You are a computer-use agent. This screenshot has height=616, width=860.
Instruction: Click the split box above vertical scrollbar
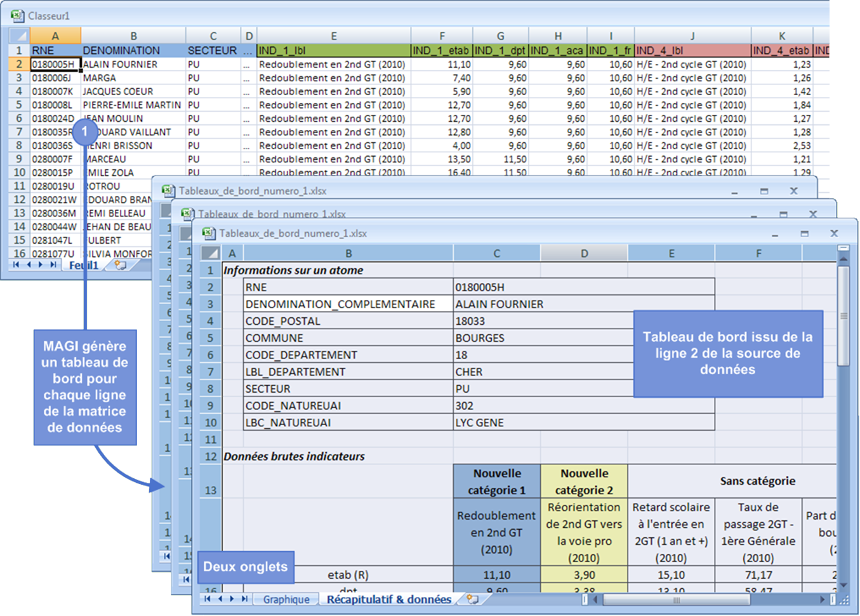(843, 248)
